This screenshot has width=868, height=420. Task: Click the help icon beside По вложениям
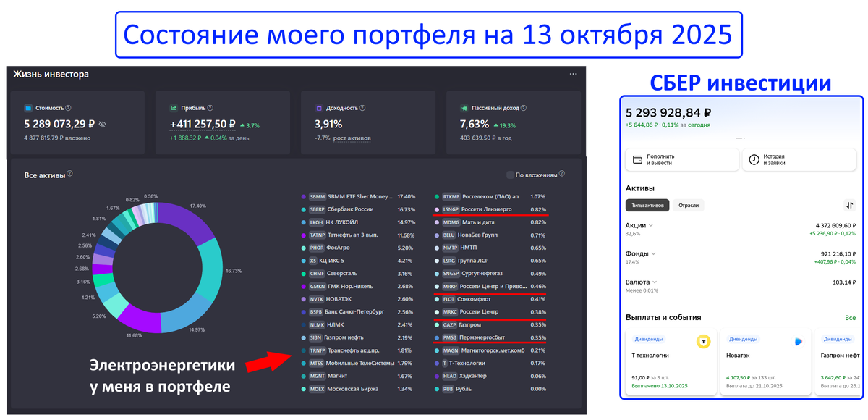pyautogui.click(x=562, y=174)
